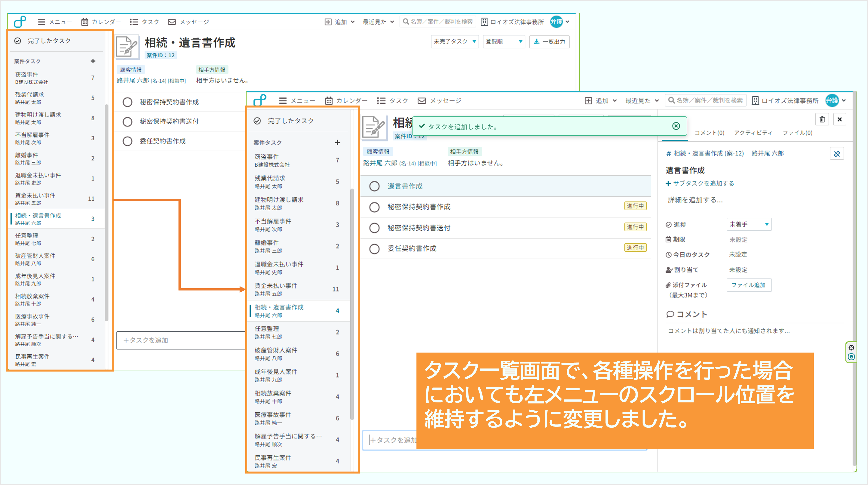Expand 最近見た dropdown in the back window
Viewport: 868px width, 485px height.
click(x=378, y=22)
